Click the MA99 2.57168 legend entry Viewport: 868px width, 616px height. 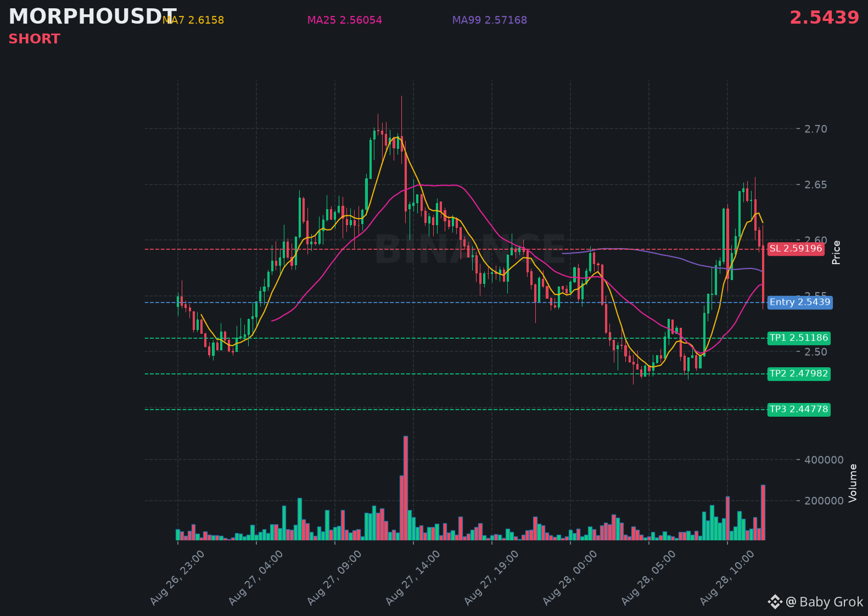point(489,20)
